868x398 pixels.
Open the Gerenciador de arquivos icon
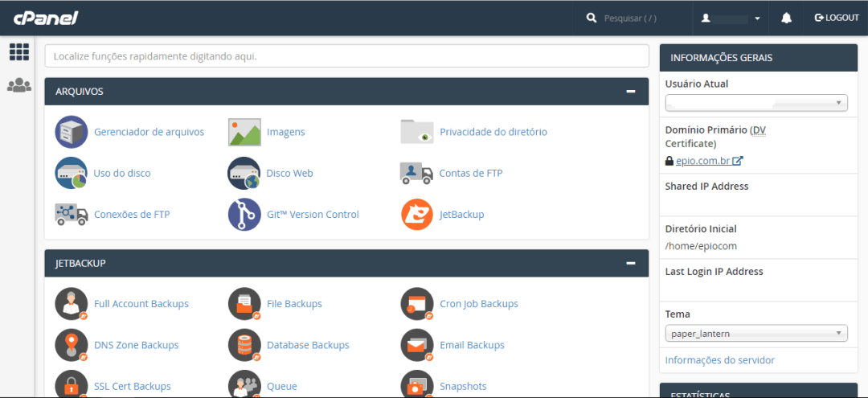72,132
